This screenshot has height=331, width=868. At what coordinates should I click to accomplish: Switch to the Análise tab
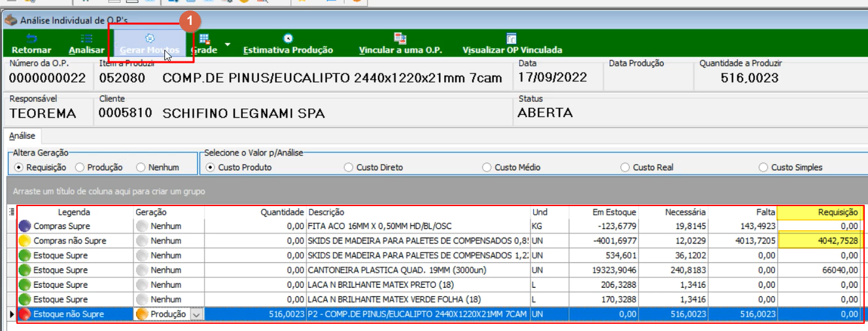click(x=22, y=136)
